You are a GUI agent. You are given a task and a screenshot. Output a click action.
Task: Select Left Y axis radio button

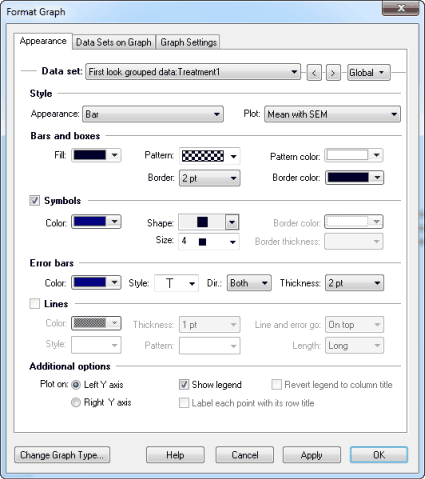point(76,385)
